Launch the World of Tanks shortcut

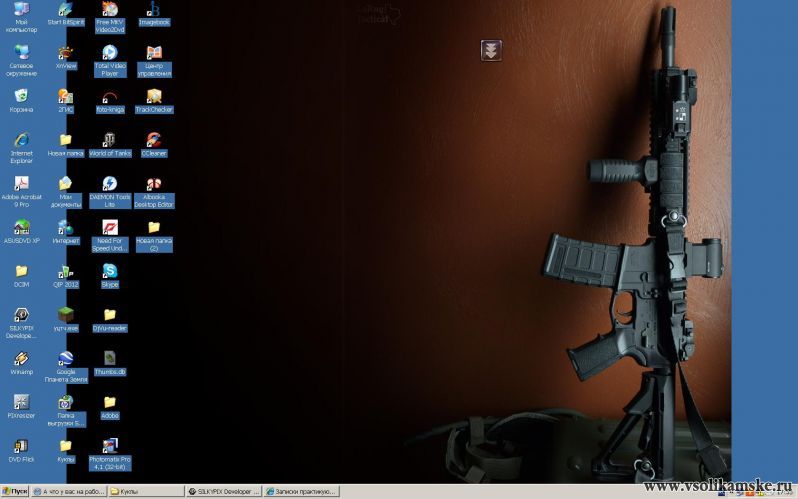coord(109,139)
